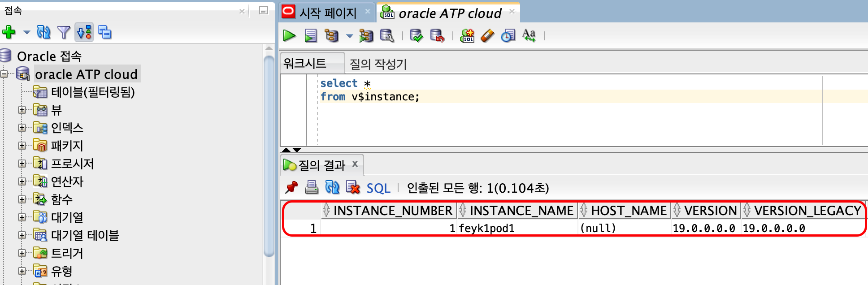Sort by INSTANCE_NUMBER column header
This screenshot has height=285, width=868.
(x=389, y=210)
